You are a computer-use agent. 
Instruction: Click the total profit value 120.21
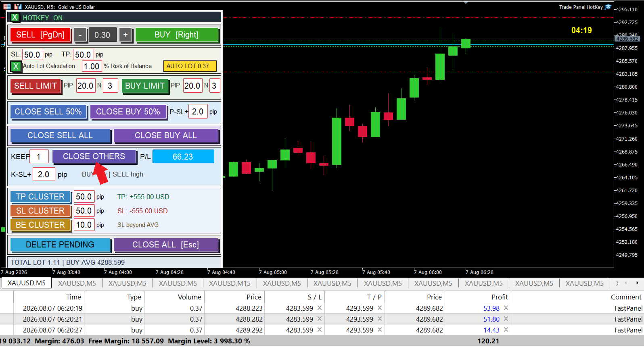[x=488, y=341]
